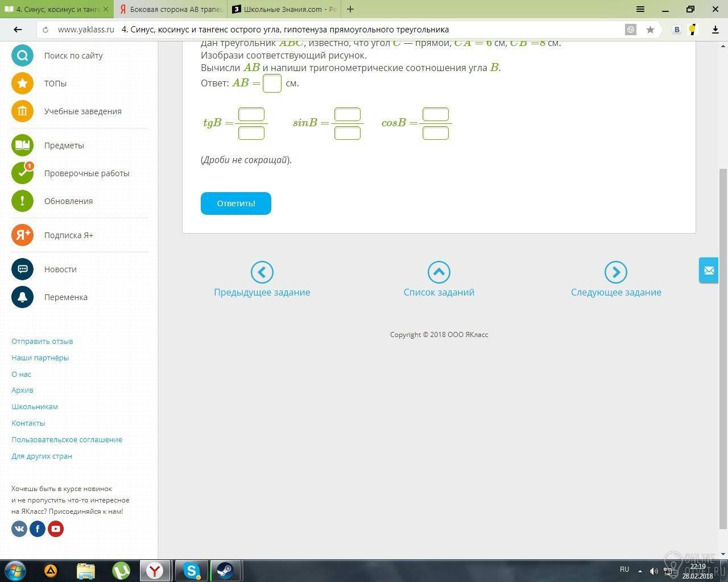
Task: Click the page vertical scrollbar
Action: (723, 348)
